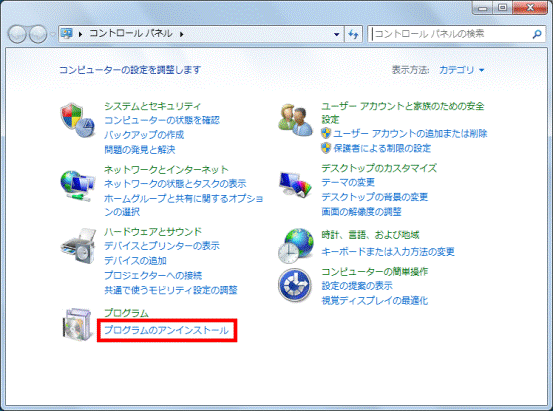
Task: Open コンピューターの簡単操作 heading
Action: pyautogui.click(x=375, y=272)
